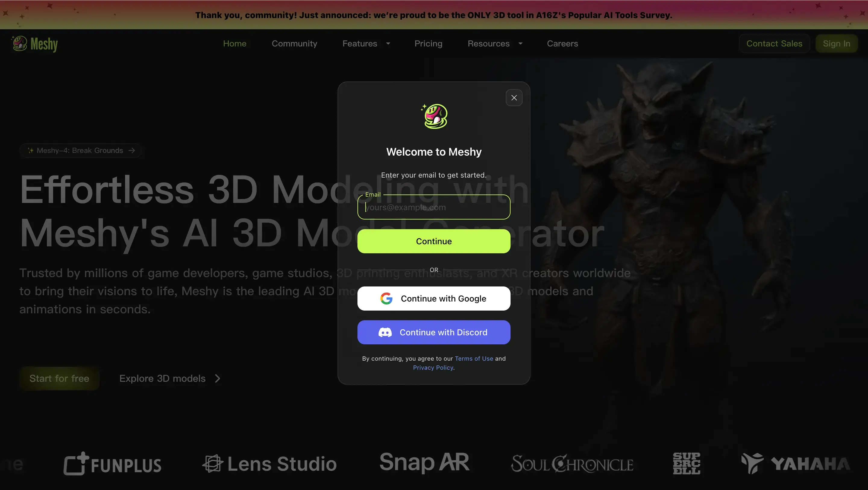Click the Meshy logo in the navbar
Screen dimensions: 868x490
pos(34,43)
